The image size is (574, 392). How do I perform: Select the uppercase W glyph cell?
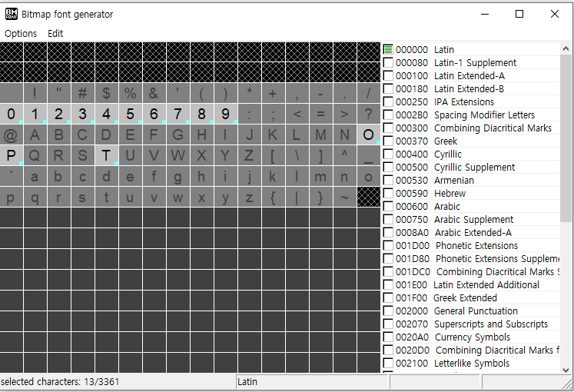click(178, 155)
